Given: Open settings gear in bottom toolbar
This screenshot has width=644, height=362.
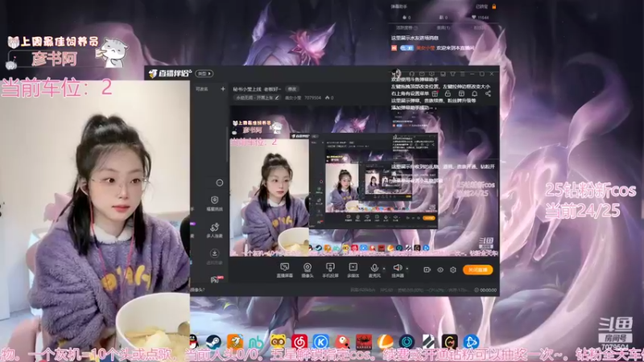Looking at the screenshot, I should pyautogui.click(x=453, y=269).
